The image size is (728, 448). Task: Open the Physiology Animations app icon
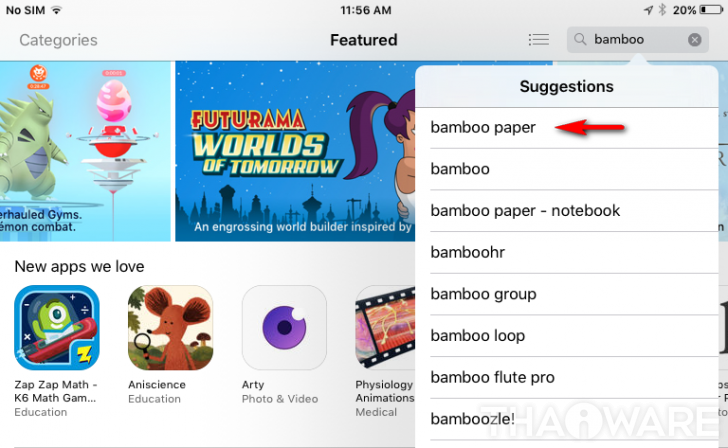[x=385, y=328]
